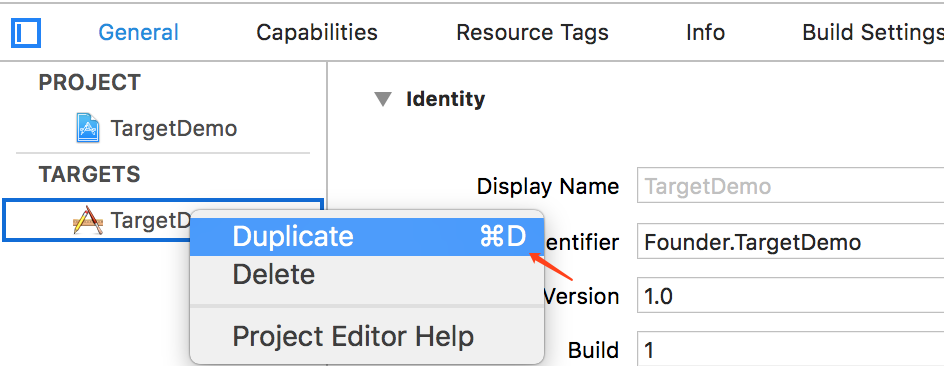Click the Build field showing 1
Screen dimensions: 944x366
pyautogui.click(x=790, y=350)
